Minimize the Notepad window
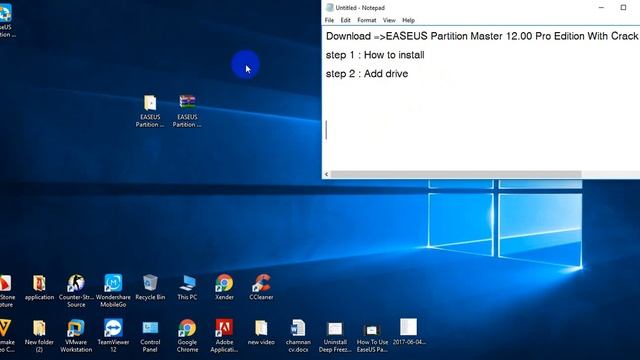 601,7
